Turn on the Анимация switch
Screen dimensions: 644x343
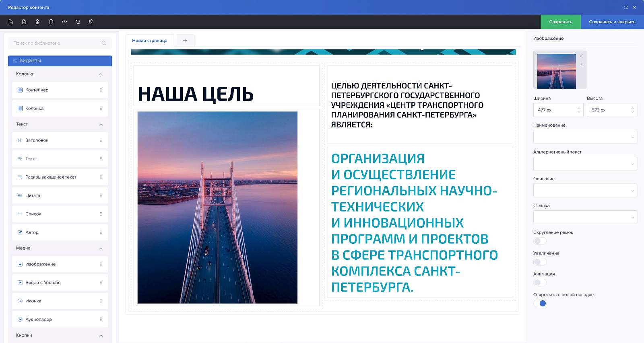(540, 283)
